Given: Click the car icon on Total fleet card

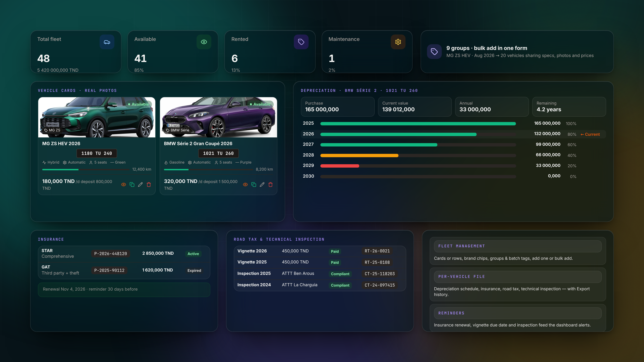Looking at the screenshot, I should 107,42.
